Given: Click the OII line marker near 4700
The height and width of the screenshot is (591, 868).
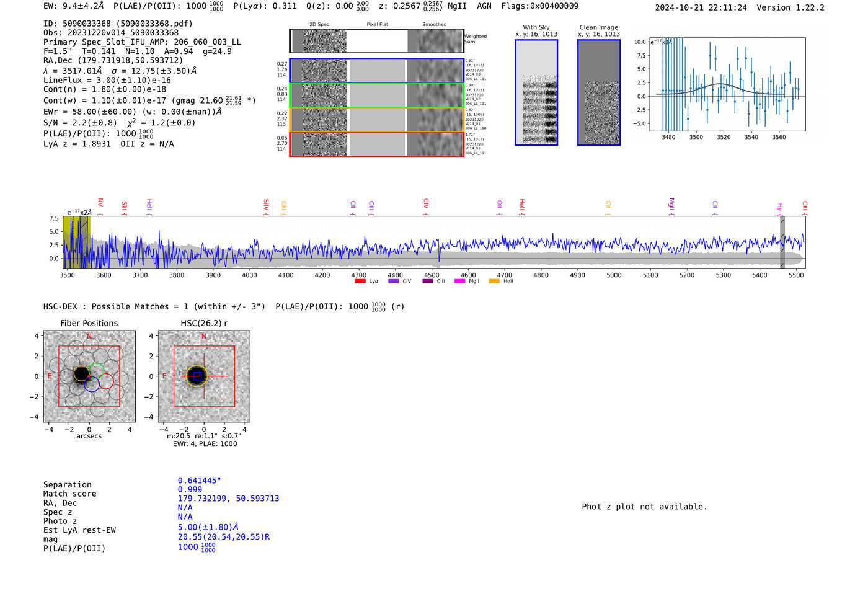Looking at the screenshot, I should click(x=500, y=207).
